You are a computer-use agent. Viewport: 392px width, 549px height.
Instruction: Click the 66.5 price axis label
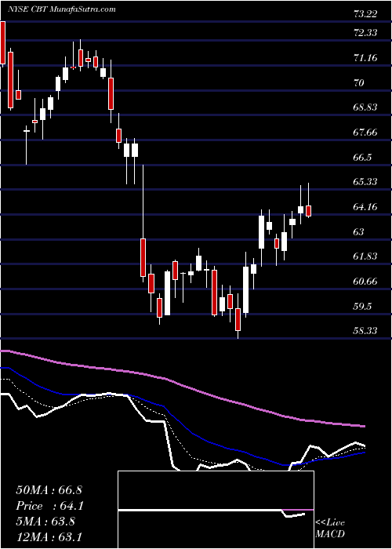click(362, 157)
